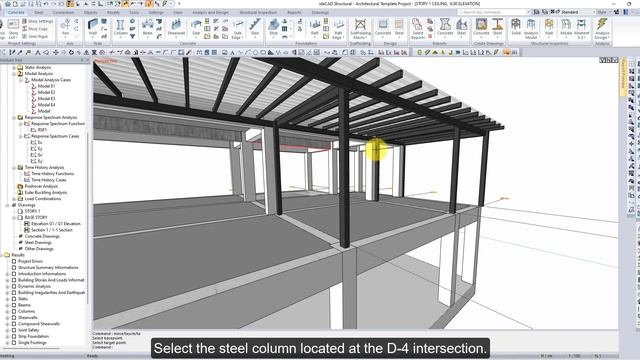This screenshot has width=640, height=360.
Task: Select the Wall tool in ribbon
Action: (x=93, y=27)
